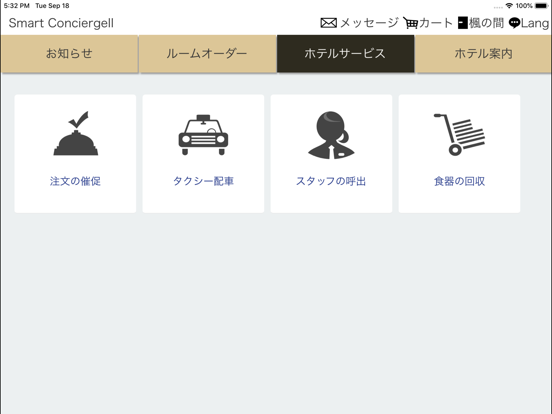
Task: Tap the 5:32 PM clock
Action: click(17, 6)
